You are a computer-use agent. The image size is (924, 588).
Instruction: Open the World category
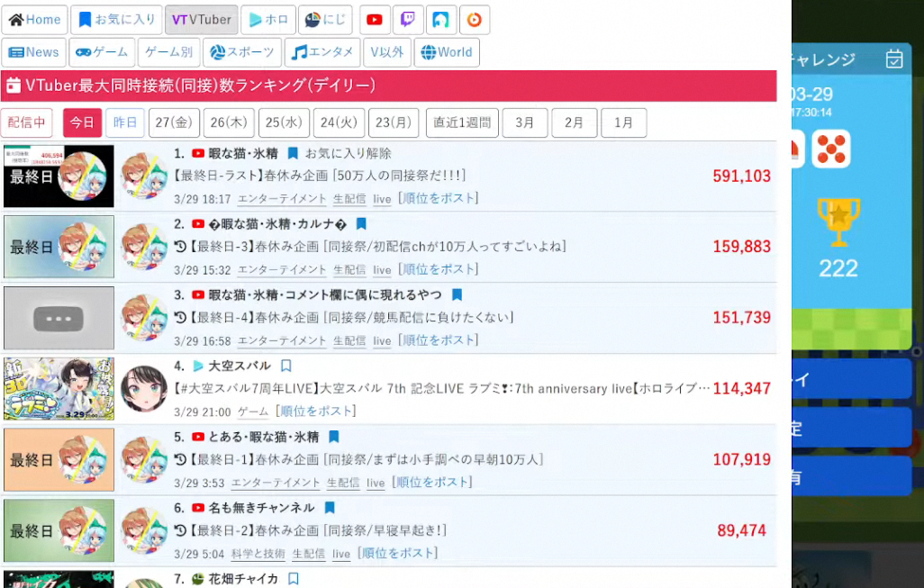click(447, 52)
